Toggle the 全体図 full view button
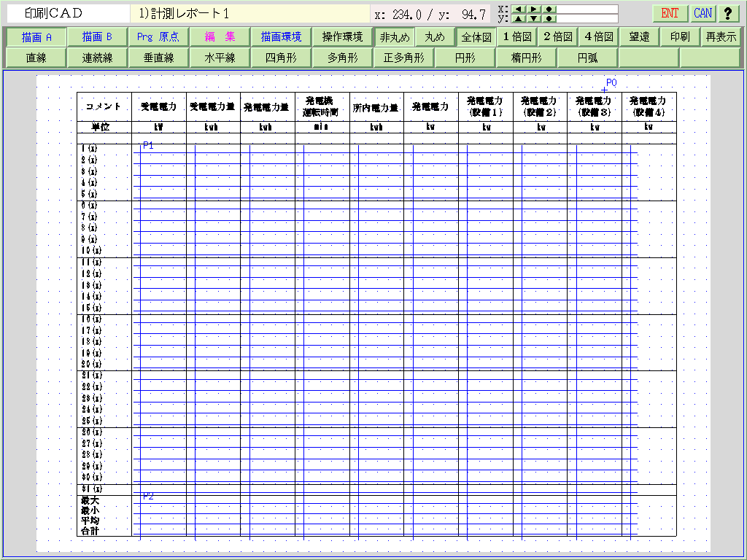Viewport: 747px width, 560px height. tap(476, 36)
